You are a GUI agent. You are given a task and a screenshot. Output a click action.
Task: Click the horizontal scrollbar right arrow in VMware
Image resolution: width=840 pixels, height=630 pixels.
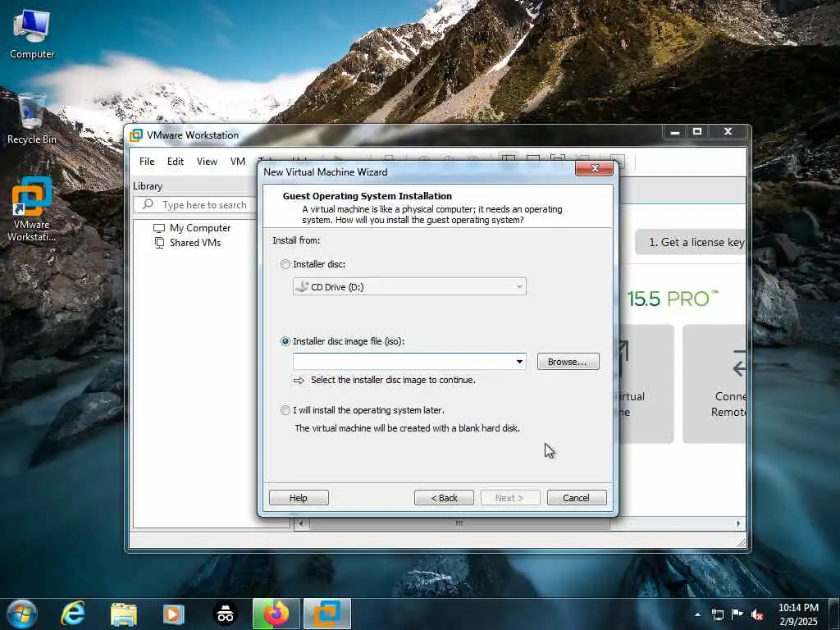(739, 523)
